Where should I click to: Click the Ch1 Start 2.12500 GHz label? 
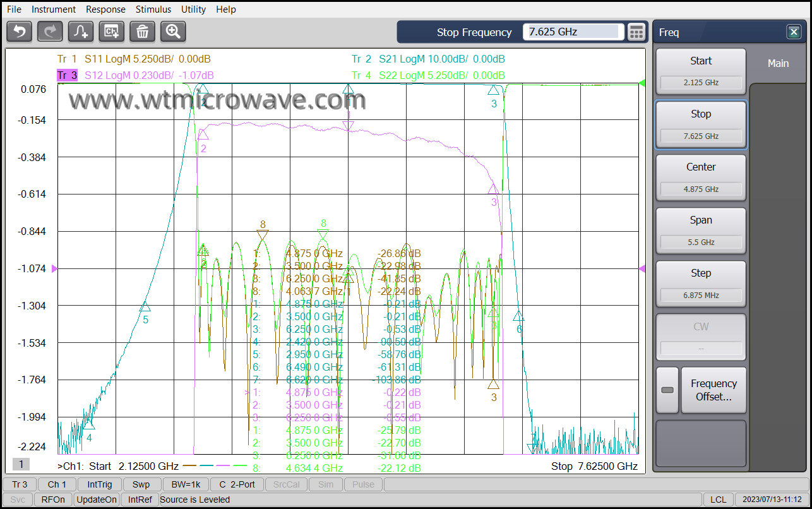pos(117,466)
